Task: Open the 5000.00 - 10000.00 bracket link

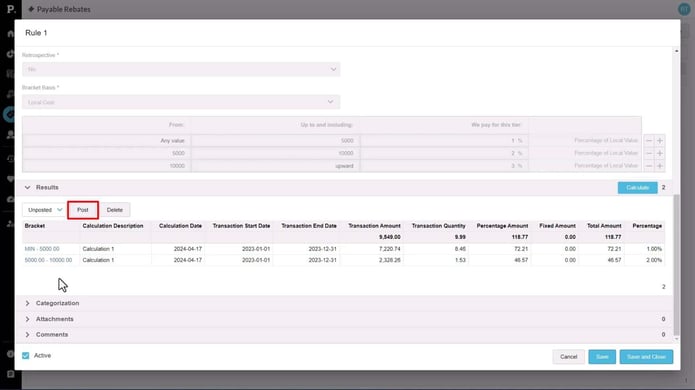Action: pyautogui.click(x=48, y=260)
